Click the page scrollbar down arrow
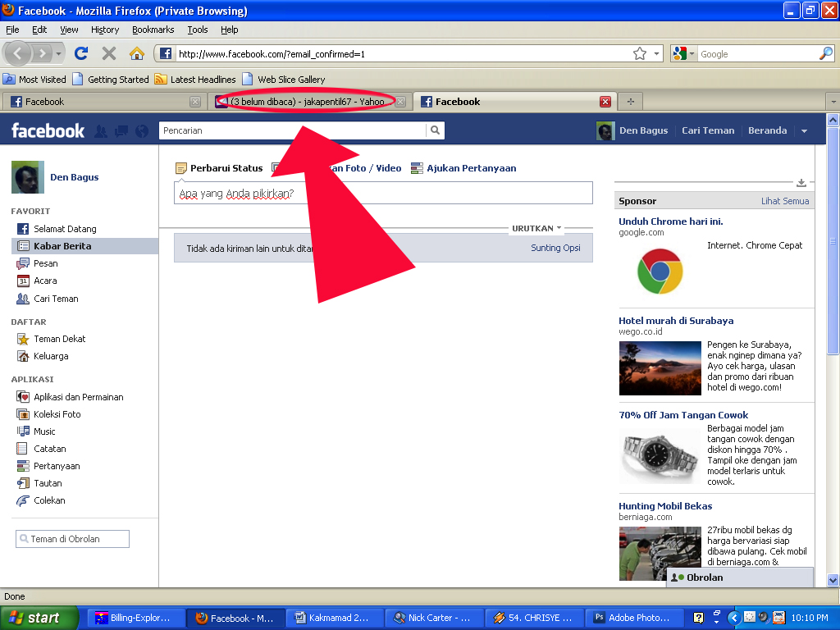The image size is (840, 630). [833, 580]
